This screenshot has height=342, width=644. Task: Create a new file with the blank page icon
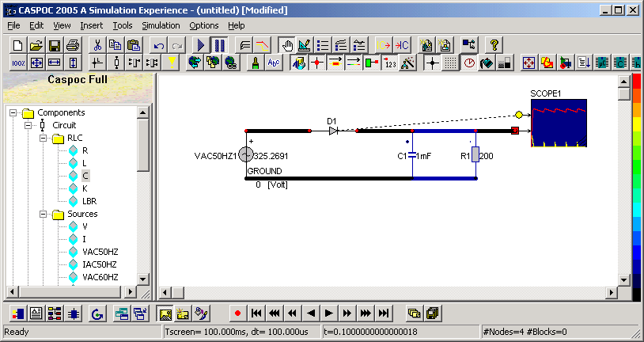(x=17, y=45)
